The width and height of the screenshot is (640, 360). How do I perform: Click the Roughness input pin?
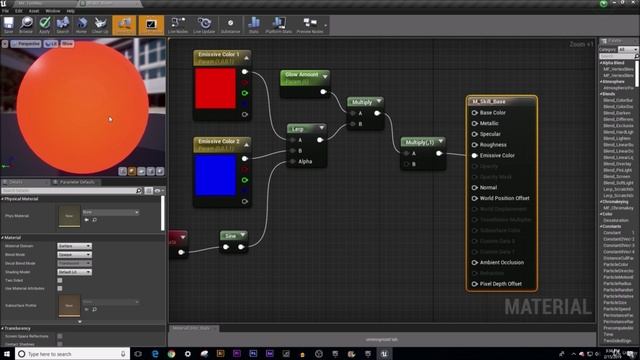(x=475, y=145)
